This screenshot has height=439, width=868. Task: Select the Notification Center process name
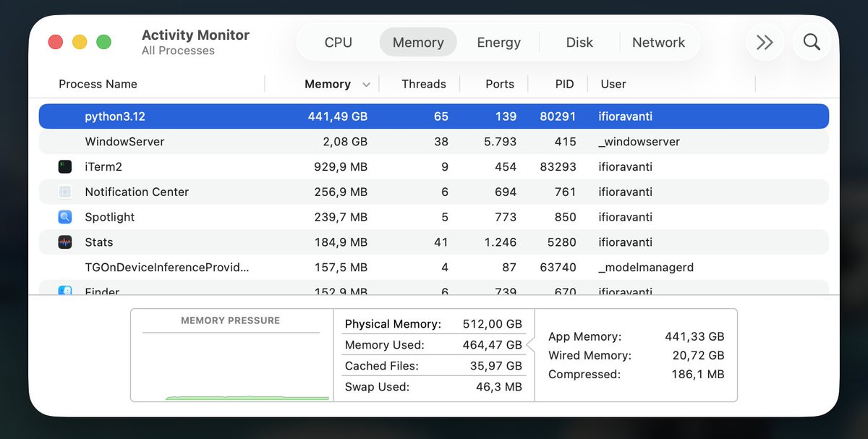click(137, 192)
